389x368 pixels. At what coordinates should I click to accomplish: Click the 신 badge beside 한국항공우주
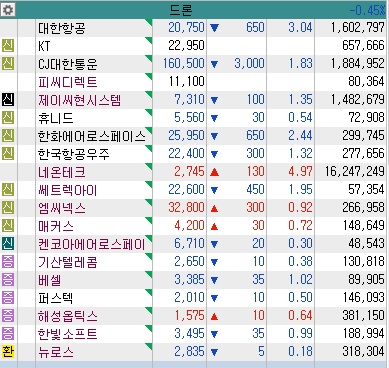(x=8, y=153)
